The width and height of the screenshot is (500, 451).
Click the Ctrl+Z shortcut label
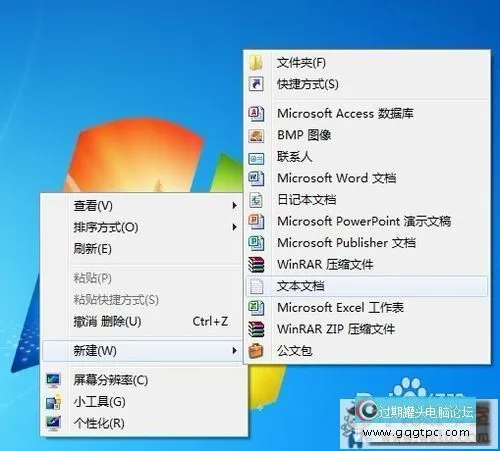(x=210, y=322)
